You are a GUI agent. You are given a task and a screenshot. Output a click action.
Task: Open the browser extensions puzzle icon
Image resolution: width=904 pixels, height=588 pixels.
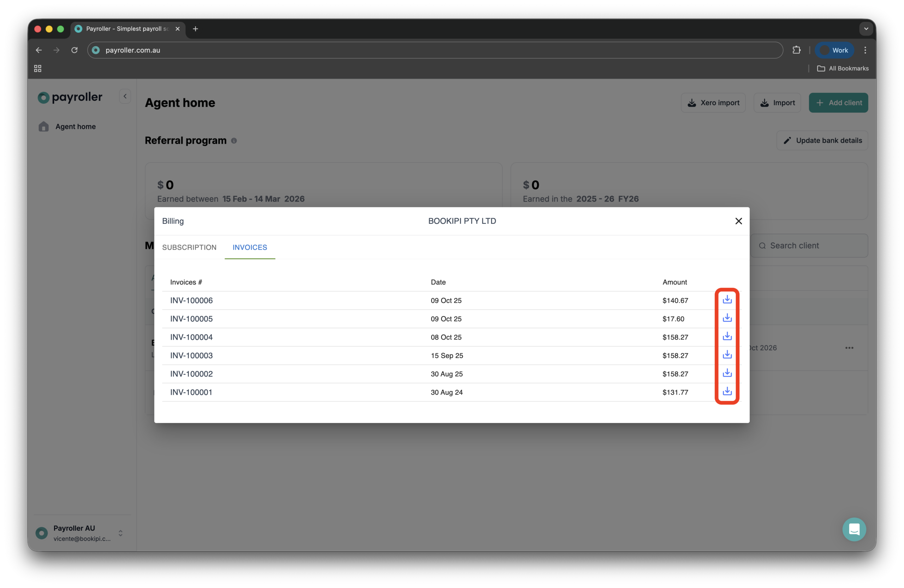797,50
